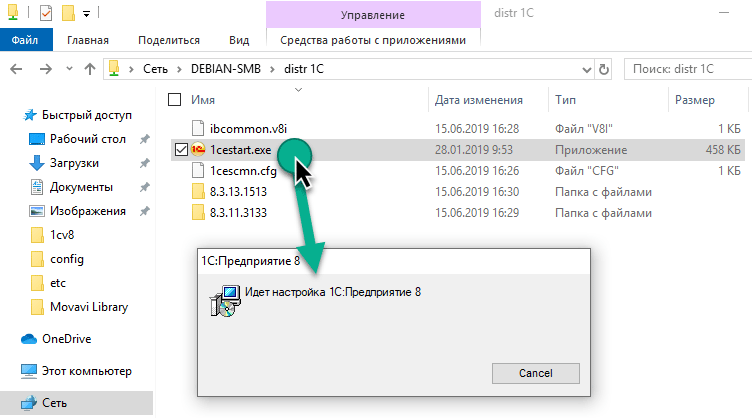This screenshot has width=752, height=418.
Task: Open the recent locations dropdown arrow
Action: [x=68, y=68]
